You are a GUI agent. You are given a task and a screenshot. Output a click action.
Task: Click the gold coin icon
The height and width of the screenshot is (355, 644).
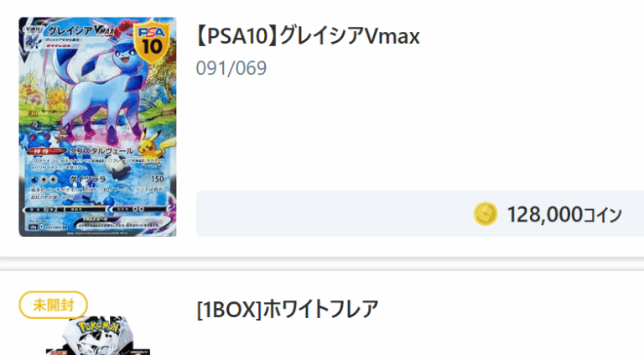(x=485, y=214)
